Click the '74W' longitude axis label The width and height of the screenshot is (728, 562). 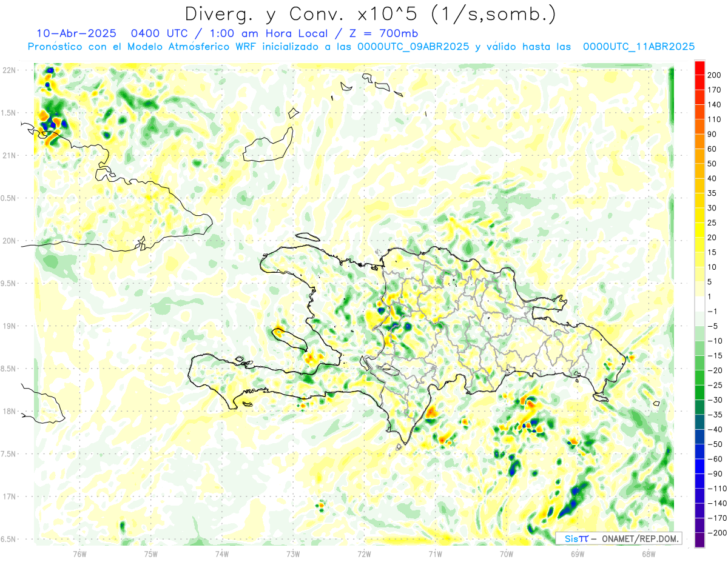click(x=222, y=554)
